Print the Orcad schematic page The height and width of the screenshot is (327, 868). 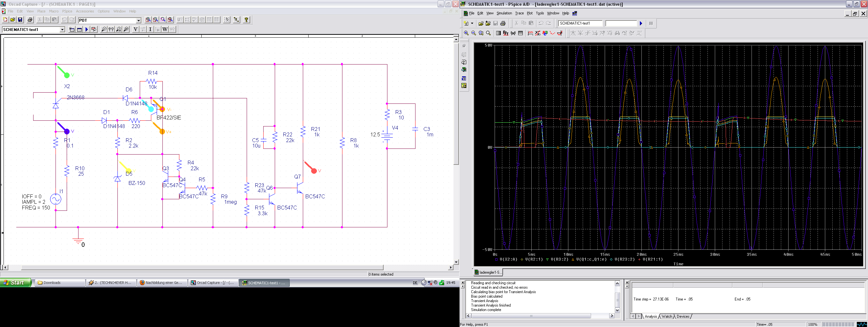(x=30, y=19)
